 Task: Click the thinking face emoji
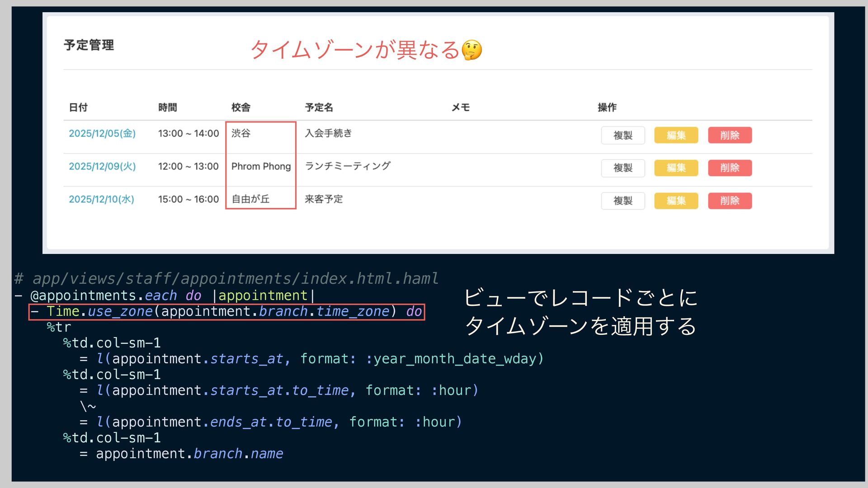[472, 50]
